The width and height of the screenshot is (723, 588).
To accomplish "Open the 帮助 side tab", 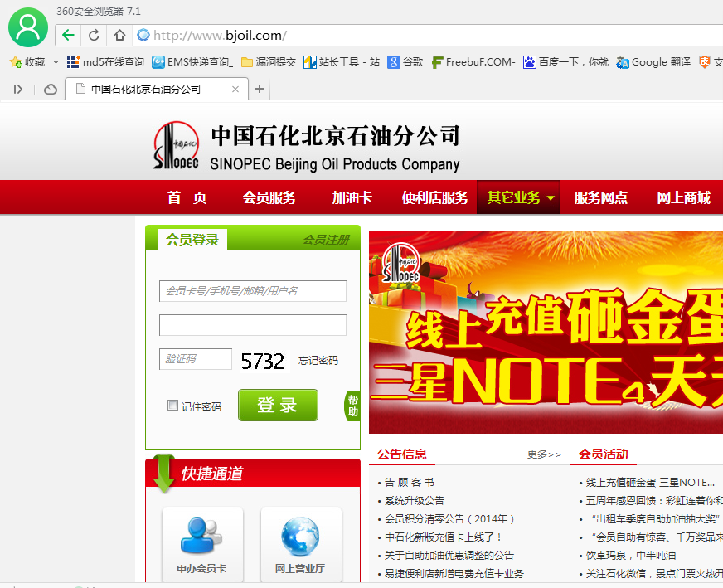I will coord(352,406).
